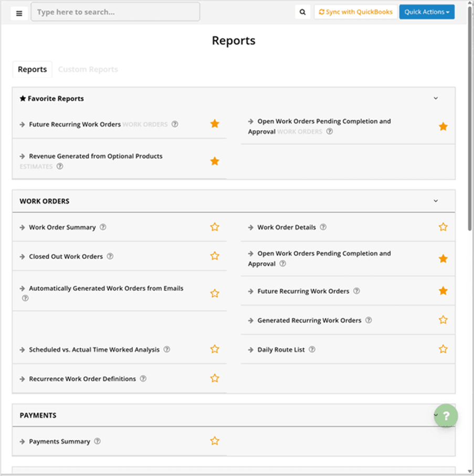Select the Reports tab
Viewport: 474px width, 476px height.
pos(32,69)
